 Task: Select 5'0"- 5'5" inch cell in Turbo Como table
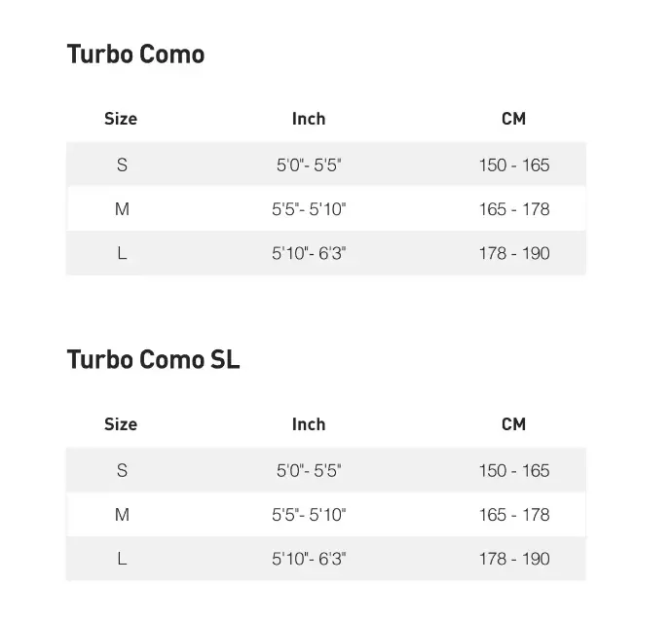point(309,164)
